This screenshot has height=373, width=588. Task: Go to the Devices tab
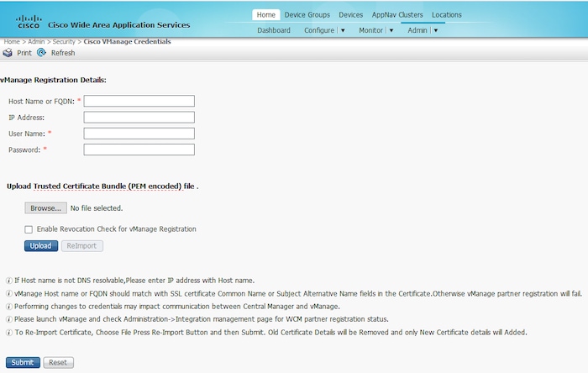[350, 14]
